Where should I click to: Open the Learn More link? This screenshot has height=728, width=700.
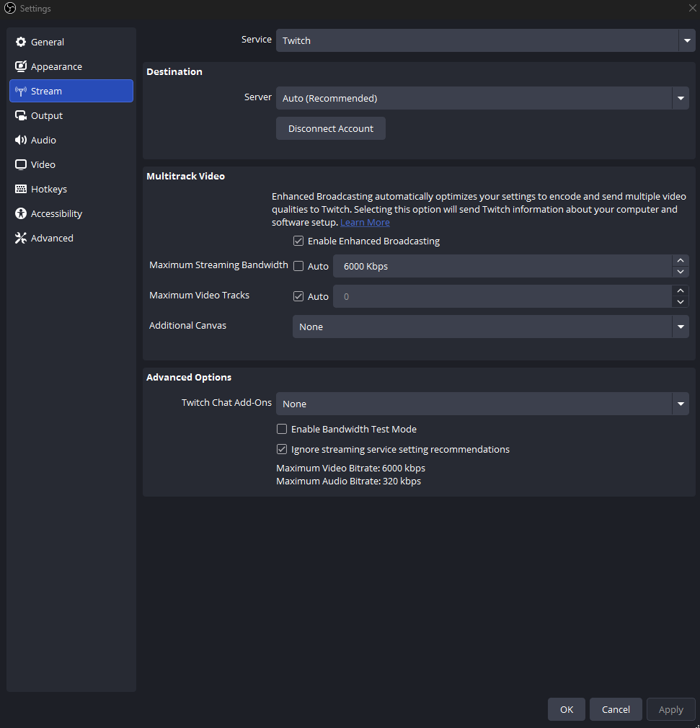click(x=365, y=222)
